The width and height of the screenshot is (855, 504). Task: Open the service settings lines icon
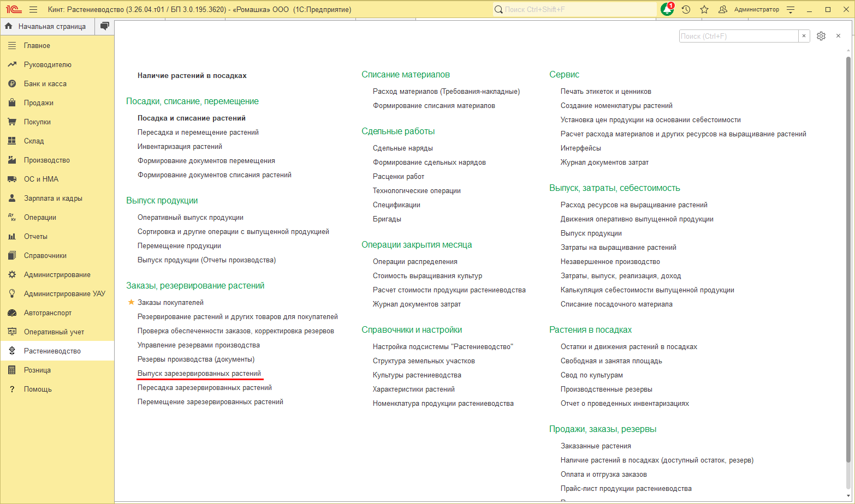791,10
